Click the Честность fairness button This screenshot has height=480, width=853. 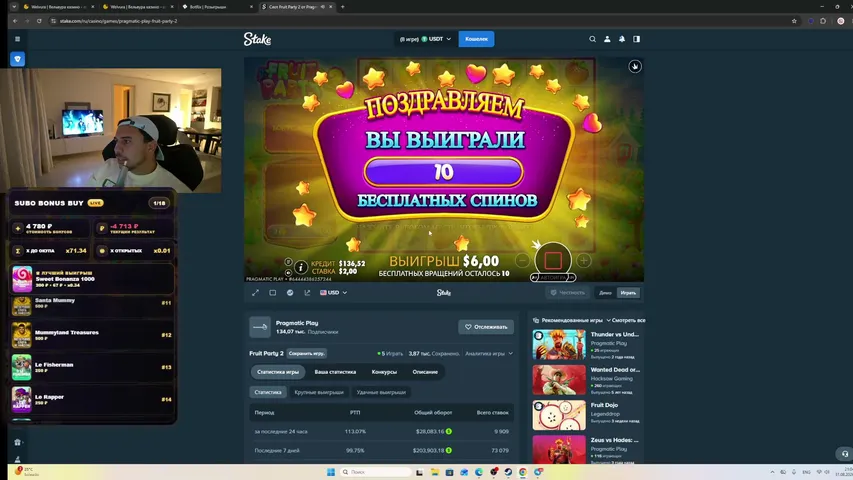tap(567, 293)
